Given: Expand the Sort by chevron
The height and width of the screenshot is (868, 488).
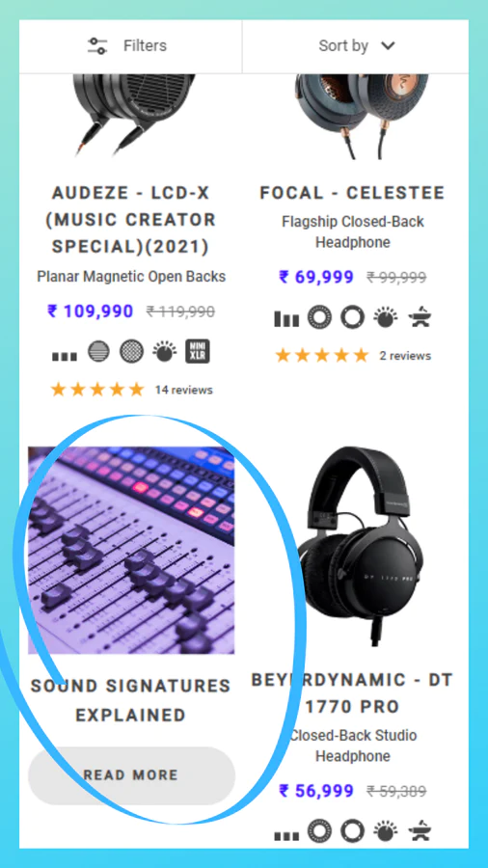Looking at the screenshot, I should [x=389, y=46].
